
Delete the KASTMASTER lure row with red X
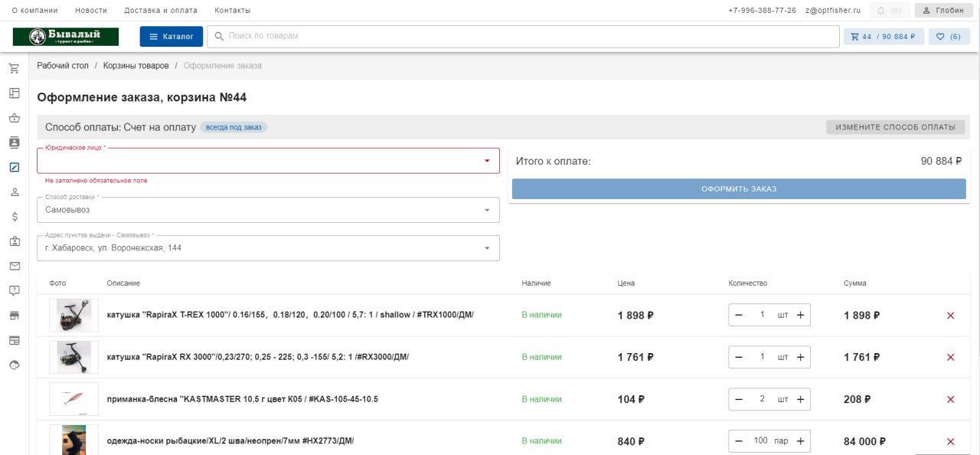[950, 399]
